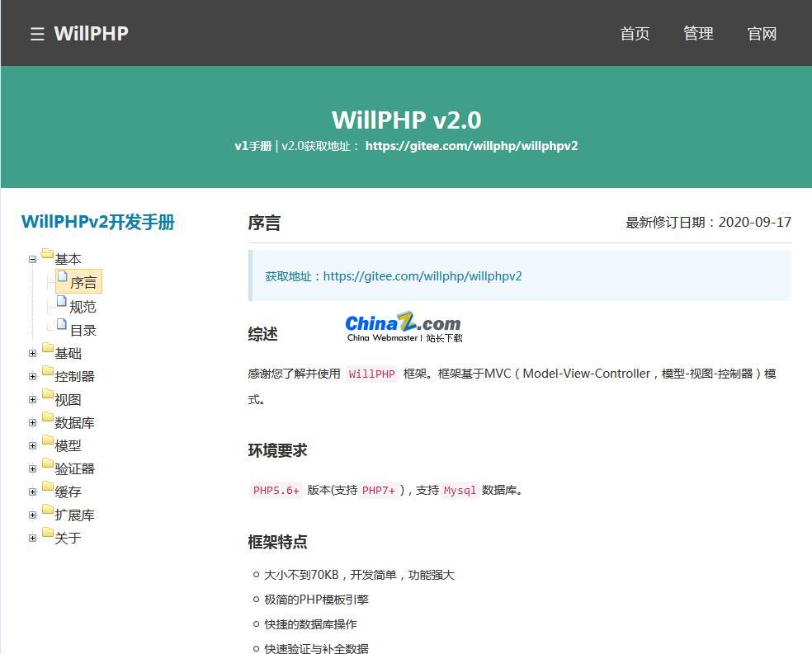Image resolution: width=812 pixels, height=654 pixels.
Task: Click the 快捷的数据库操作 list item
Action: tap(310, 624)
